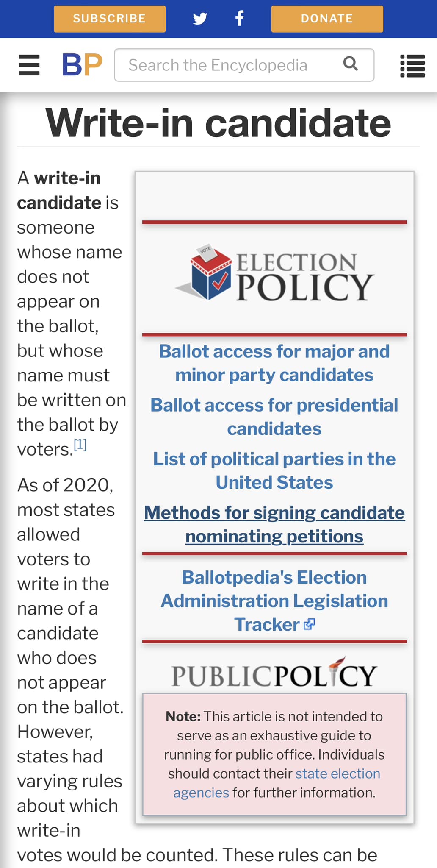Open the hamburger navigation menu
The height and width of the screenshot is (868, 437).
(x=29, y=65)
